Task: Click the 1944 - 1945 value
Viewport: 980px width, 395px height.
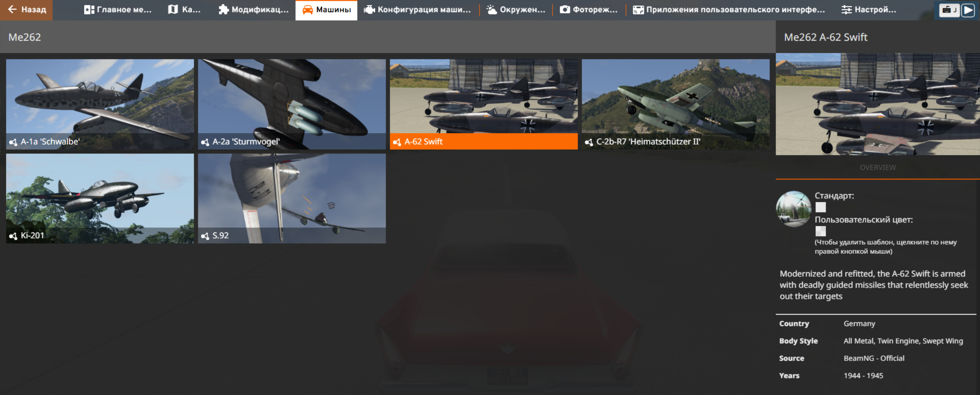Action: [863, 375]
